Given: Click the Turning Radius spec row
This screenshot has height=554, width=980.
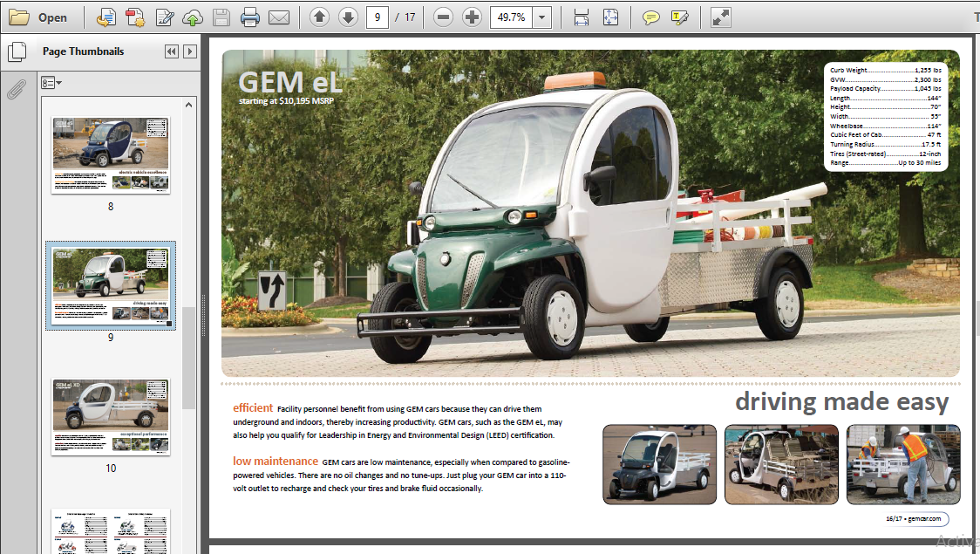Looking at the screenshot, I should coord(885,145).
